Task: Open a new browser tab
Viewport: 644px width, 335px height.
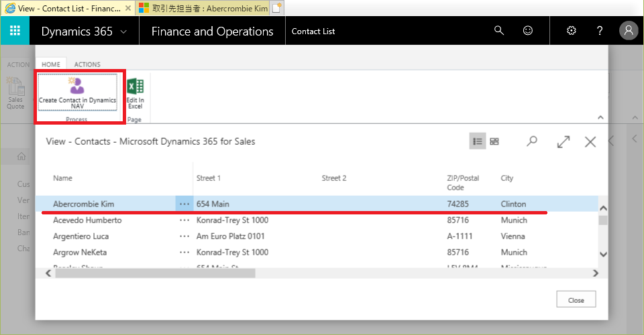Action: click(277, 8)
